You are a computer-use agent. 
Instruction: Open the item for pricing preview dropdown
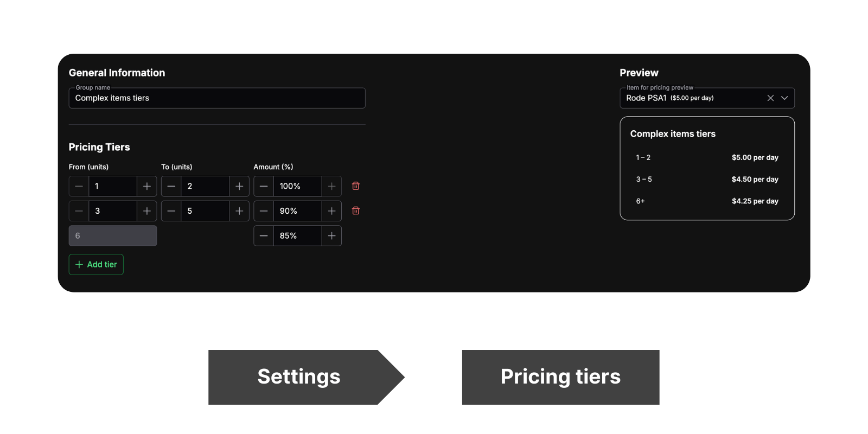point(784,98)
